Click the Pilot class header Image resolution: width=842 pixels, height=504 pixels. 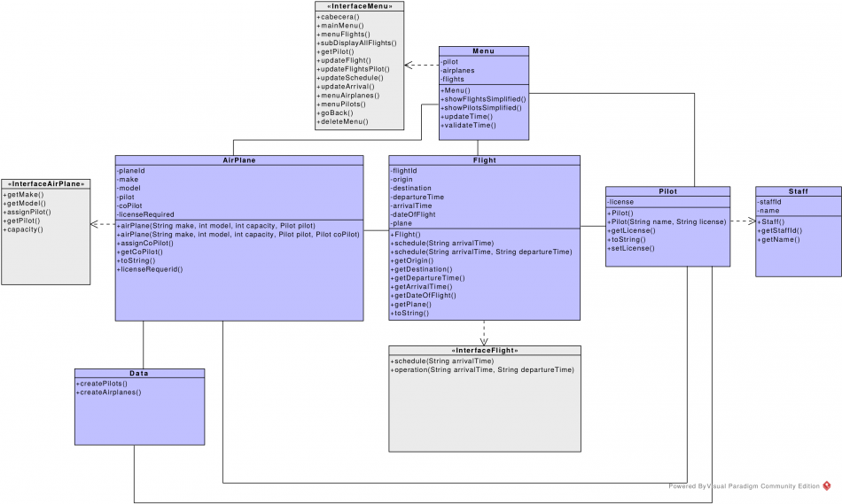coord(667,191)
